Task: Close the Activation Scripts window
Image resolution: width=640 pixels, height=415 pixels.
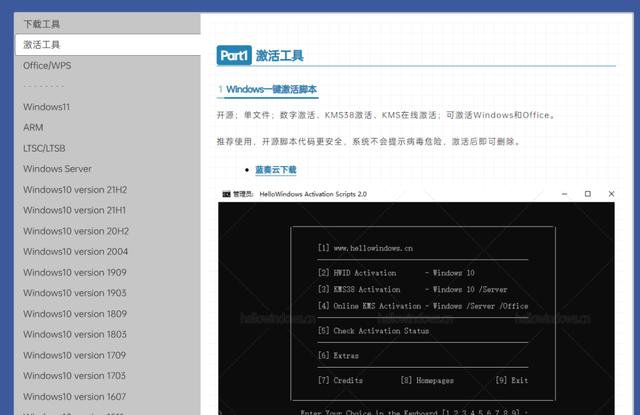Action: pyautogui.click(x=611, y=194)
